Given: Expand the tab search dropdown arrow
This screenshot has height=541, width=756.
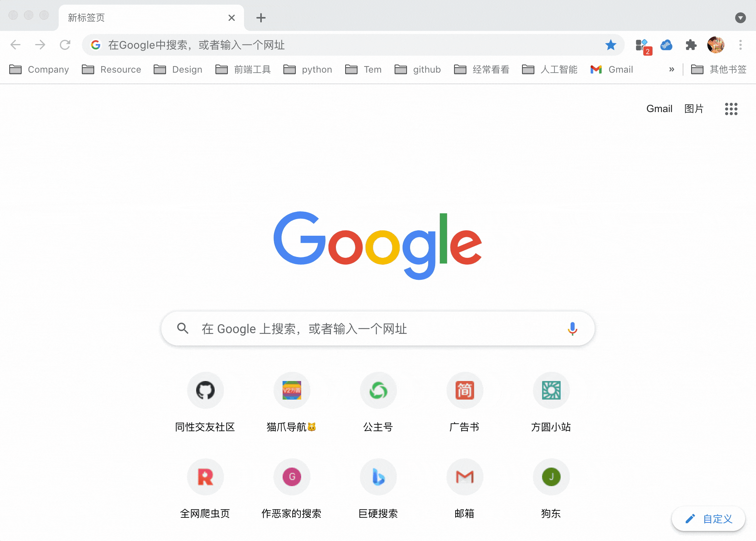Looking at the screenshot, I should point(740,18).
